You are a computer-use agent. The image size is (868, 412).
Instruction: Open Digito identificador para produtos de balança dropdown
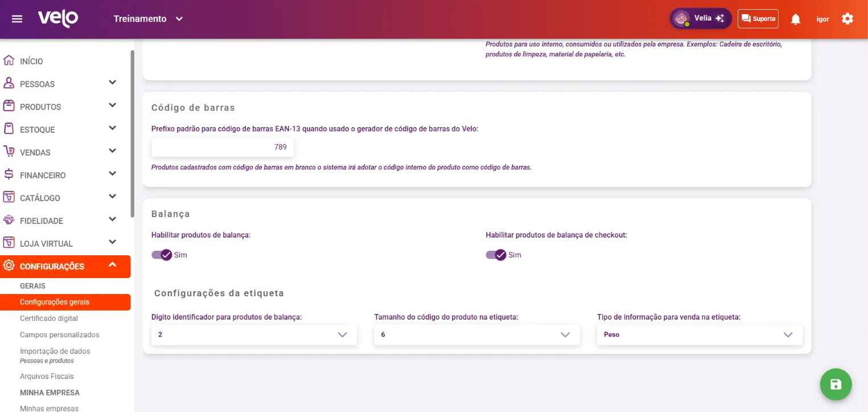tap(254, 335)
